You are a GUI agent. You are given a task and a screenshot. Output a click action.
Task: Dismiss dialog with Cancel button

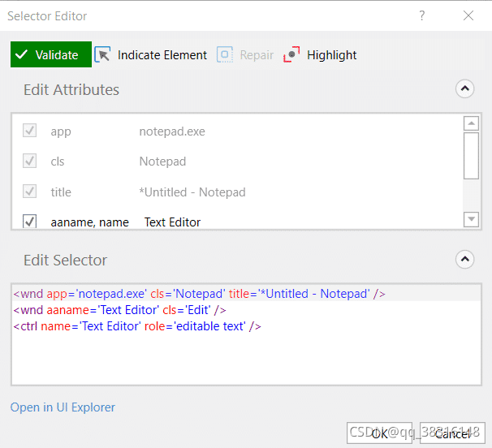pos(452,433)
